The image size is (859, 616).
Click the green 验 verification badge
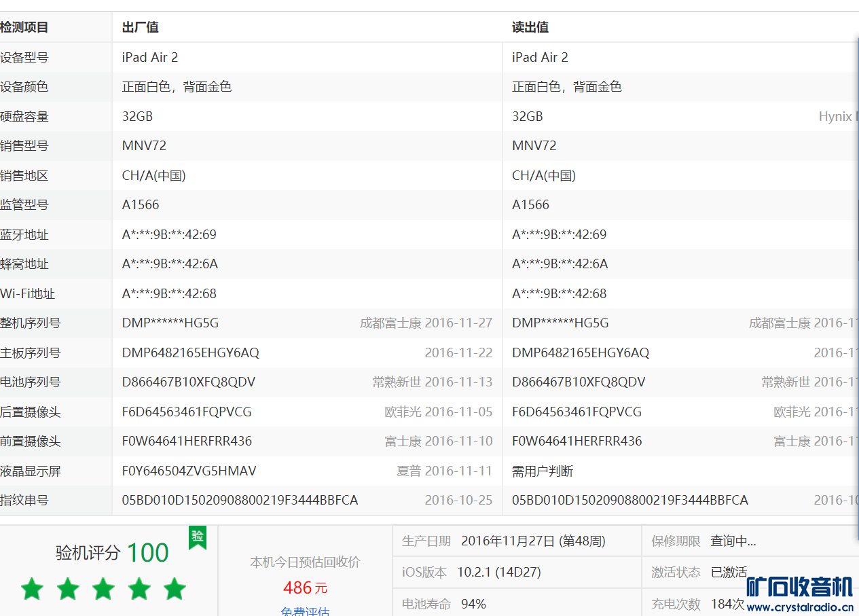coord(197,537)
